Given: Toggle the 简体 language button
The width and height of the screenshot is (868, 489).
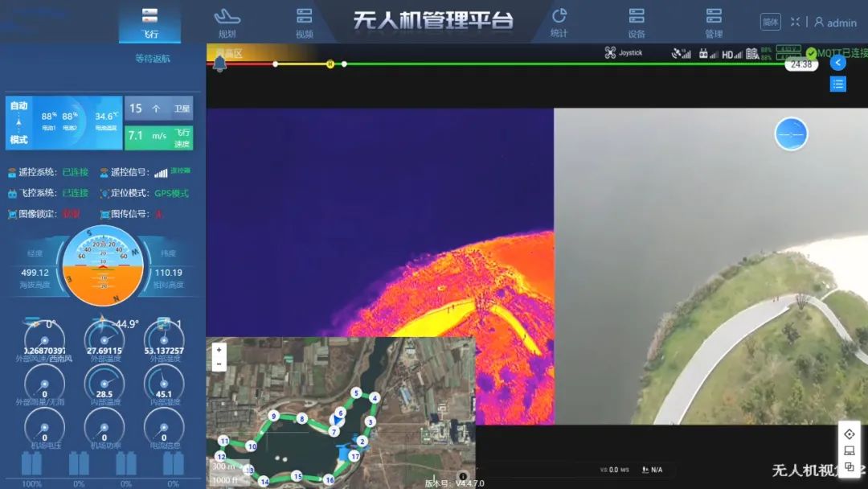Looking at the screenshot, I should [x=771, y=23].
